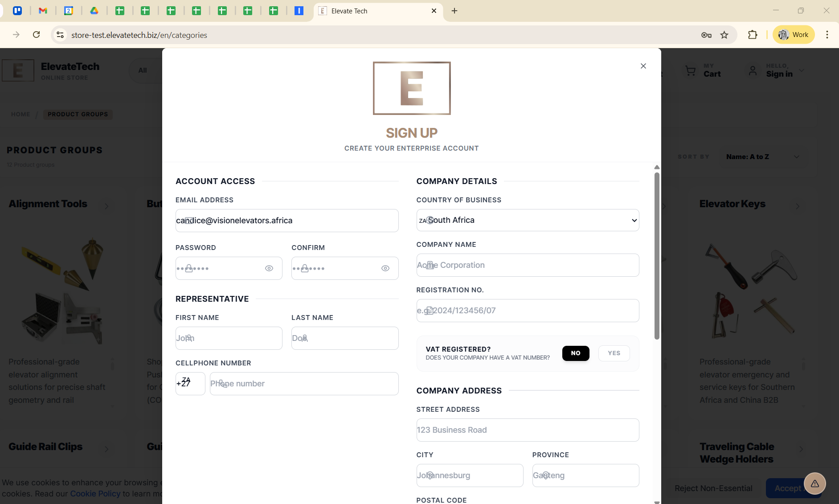Image resolution: width=839 pixels, height=504 pixels.
Task: Open the Gmail pinned tab
Action: [x=43, y=11]
